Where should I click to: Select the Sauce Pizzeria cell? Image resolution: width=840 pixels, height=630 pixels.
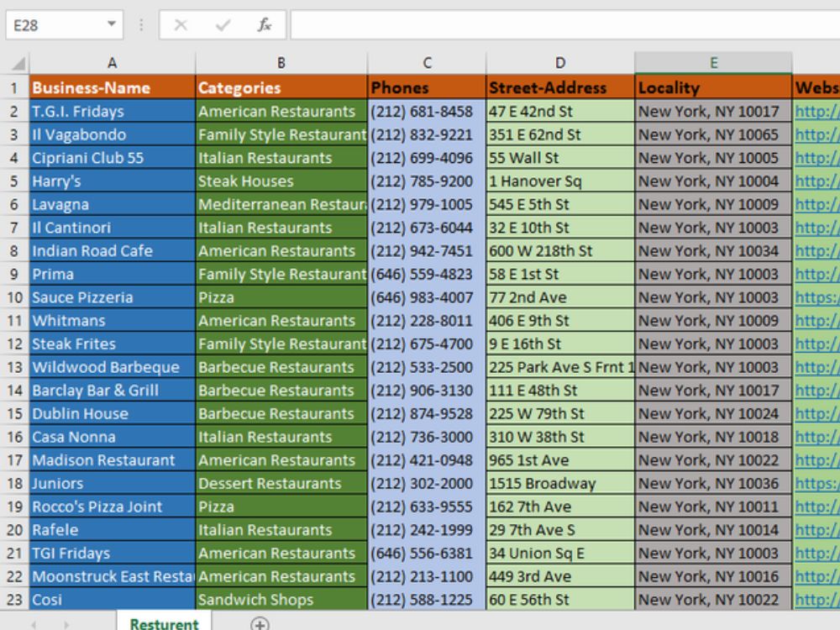(113, 297)
